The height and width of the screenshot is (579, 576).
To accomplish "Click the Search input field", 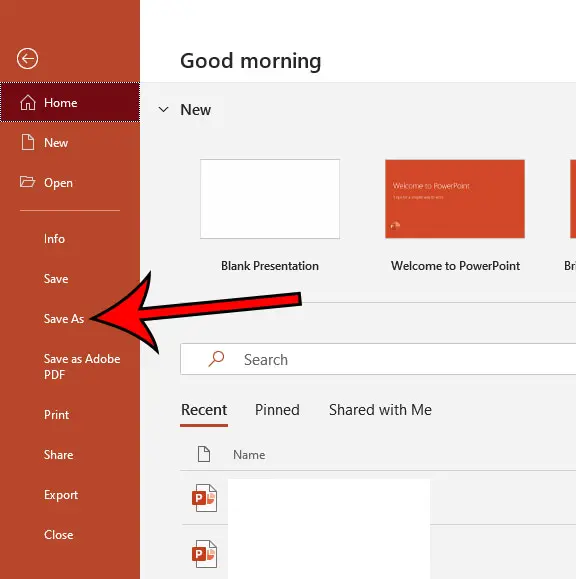I will tap(378, 359).
